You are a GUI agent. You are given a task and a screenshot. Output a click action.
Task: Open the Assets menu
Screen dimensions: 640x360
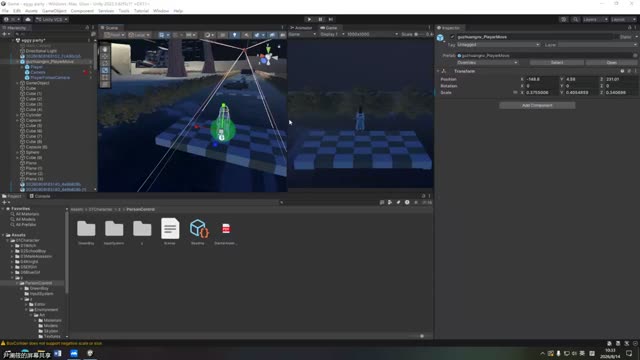tap(31, 11)
